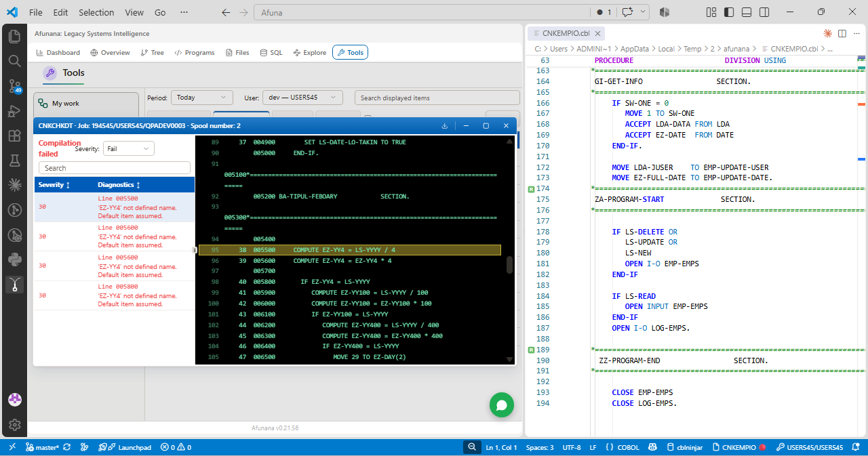Click the Copilot chat icon in title bar
Screen dimensions: 868x456
pos(627,12)
